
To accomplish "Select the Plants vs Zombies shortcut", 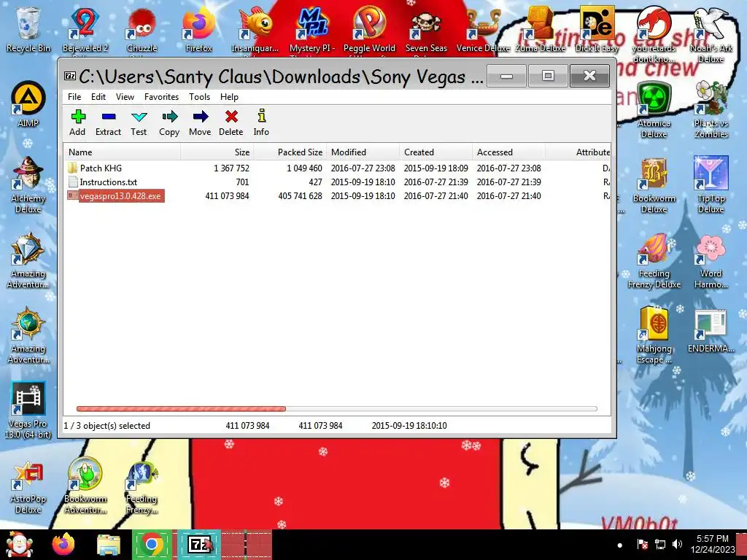I will pos(711,111).
